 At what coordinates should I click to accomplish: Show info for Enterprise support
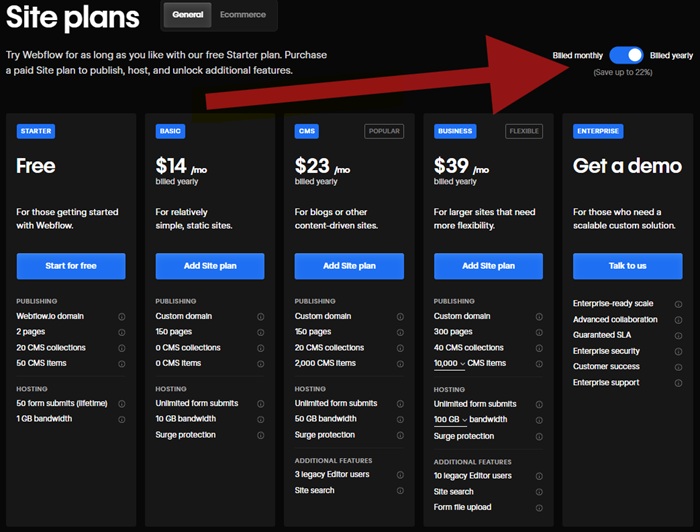[x=679, y=383]
